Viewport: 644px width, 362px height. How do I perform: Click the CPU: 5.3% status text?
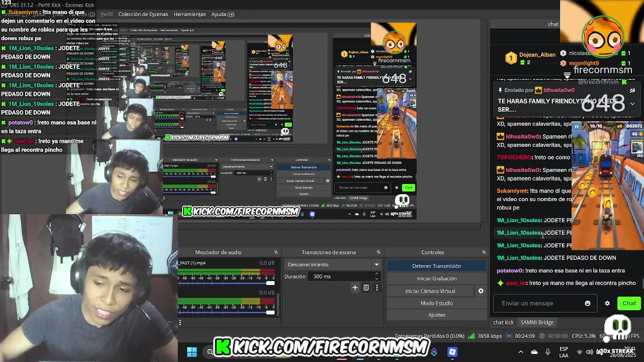point(584,336)
